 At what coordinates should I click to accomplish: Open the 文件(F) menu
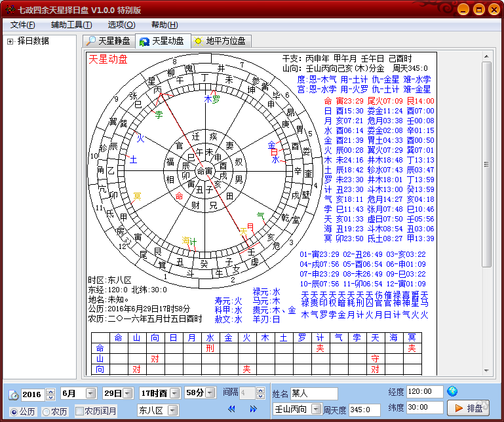[22, 25]
